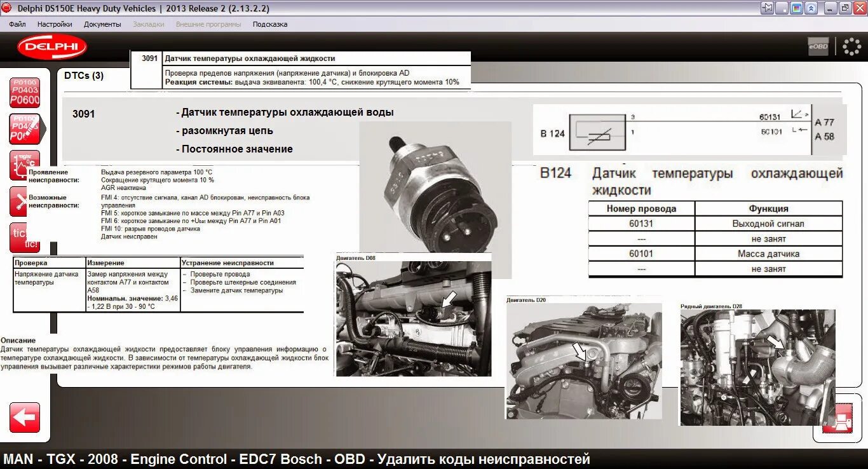The image size is (868, 469).
Task: Click the A 77 pin label
Action: click(x=824, y=123)
